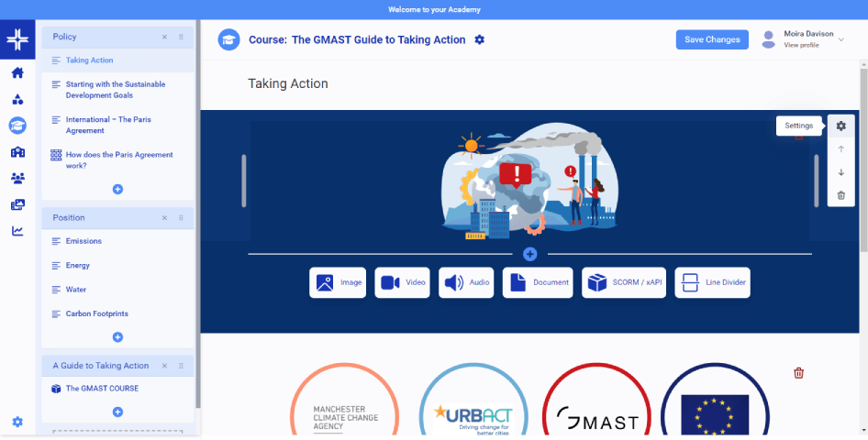The image size is (868, 440).
Task: Open the Analytics chart icon in sidebar
Action: (x=17, y=231)
